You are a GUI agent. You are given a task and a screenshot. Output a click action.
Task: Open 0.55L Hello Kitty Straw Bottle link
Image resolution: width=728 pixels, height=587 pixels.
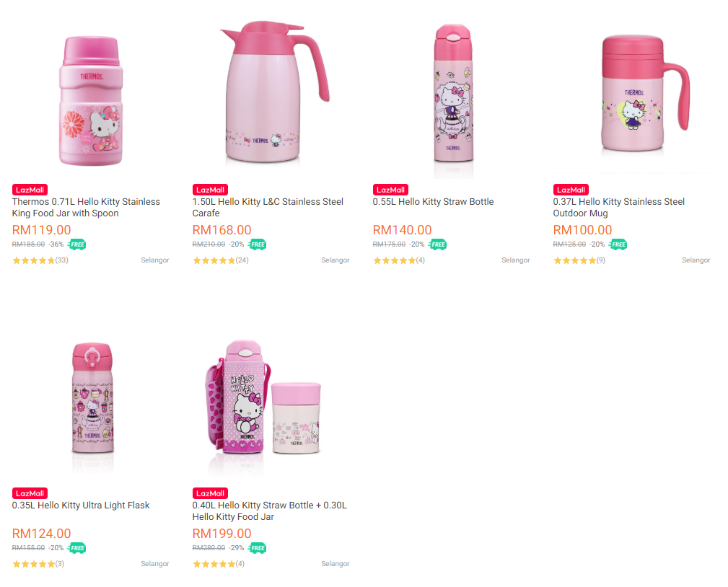(433, 202)
